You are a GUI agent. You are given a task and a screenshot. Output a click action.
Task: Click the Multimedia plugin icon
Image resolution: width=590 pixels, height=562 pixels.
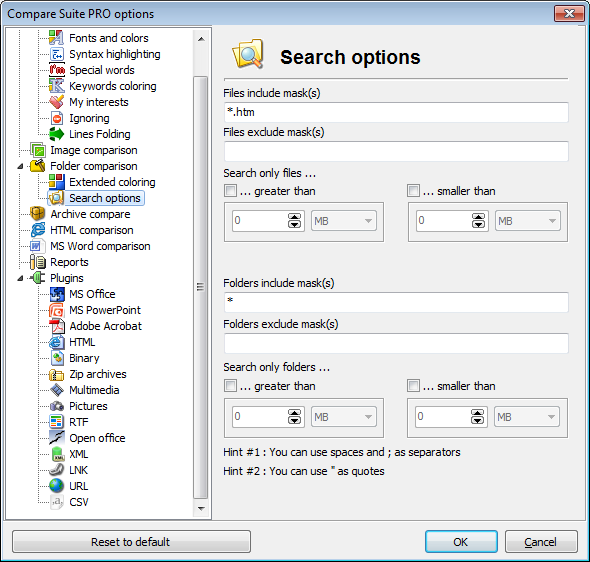[x=56, y=390]
